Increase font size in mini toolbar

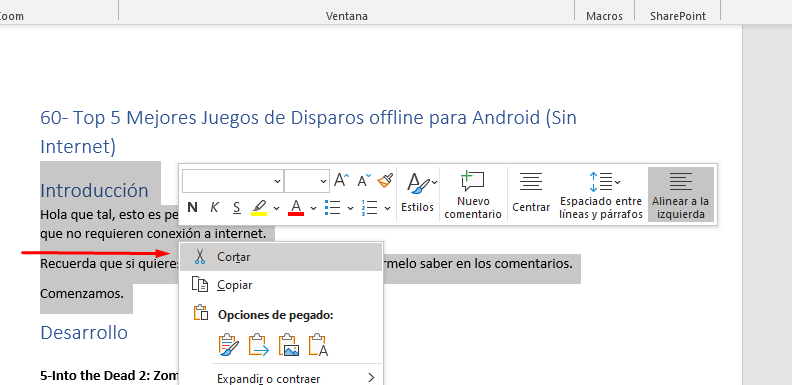[342, 180]
